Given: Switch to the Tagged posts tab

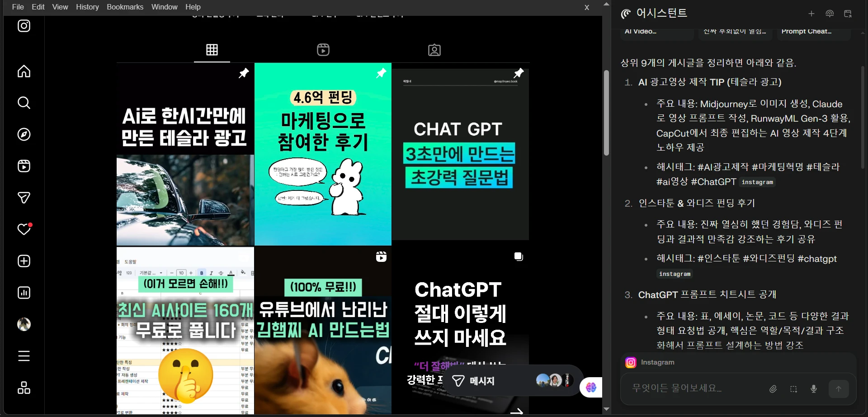Looking at the screenshot, I should pos(434,50).
